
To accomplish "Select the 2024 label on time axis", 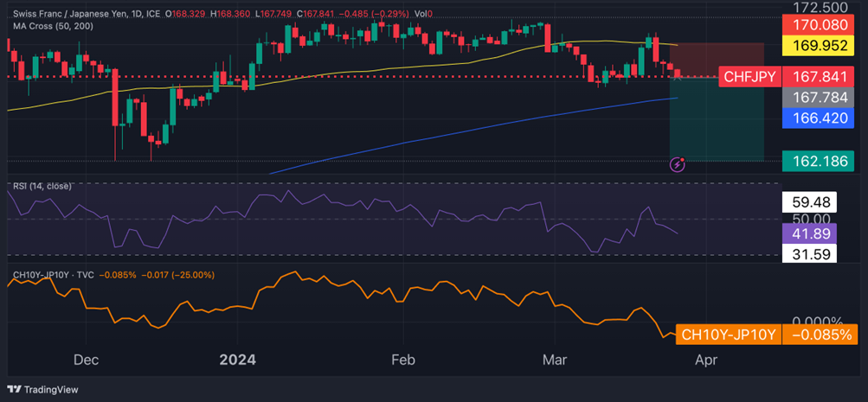I will [237, 359].
